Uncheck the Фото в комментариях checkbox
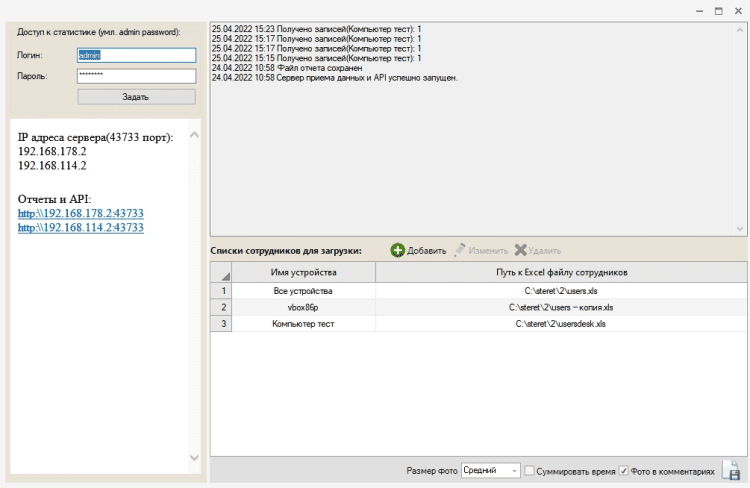Image resolution: width=750 pixels, height=488 pixels. (x=624, y=471)
